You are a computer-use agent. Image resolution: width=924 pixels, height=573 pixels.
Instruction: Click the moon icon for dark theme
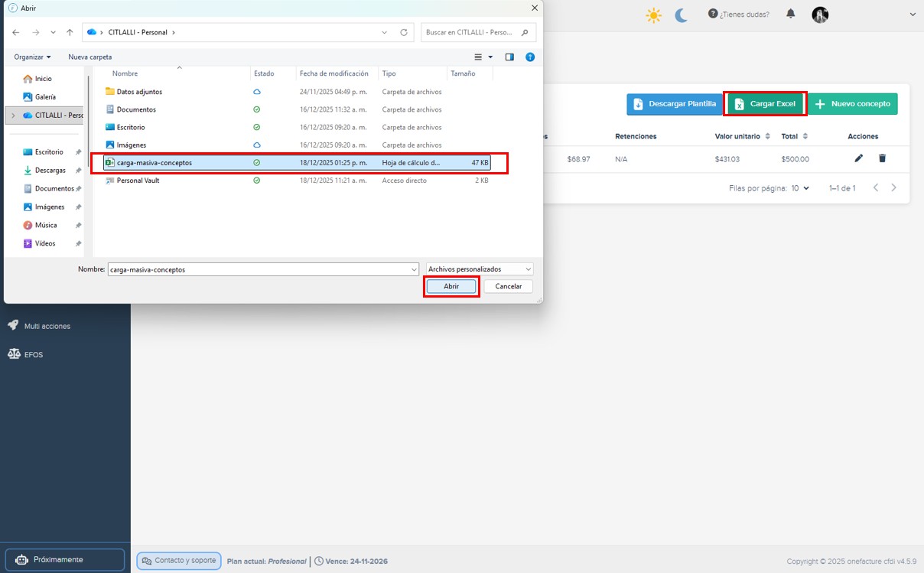[681, 14]
